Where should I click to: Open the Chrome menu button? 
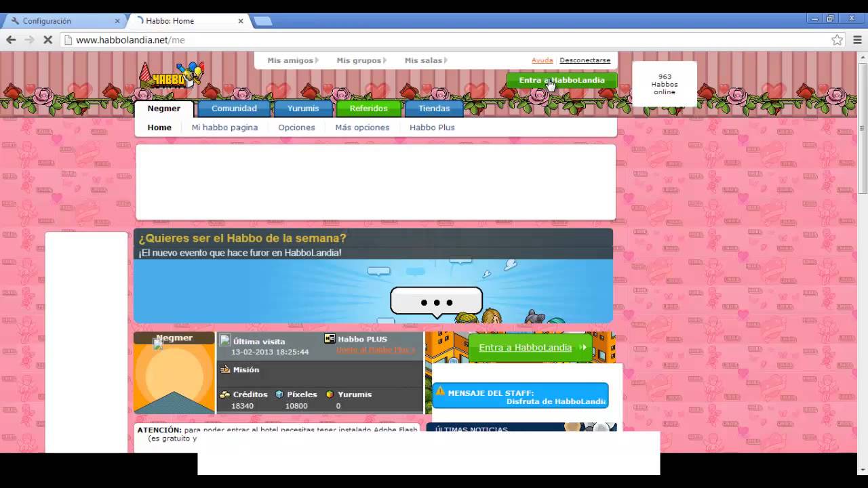point(857,40)
